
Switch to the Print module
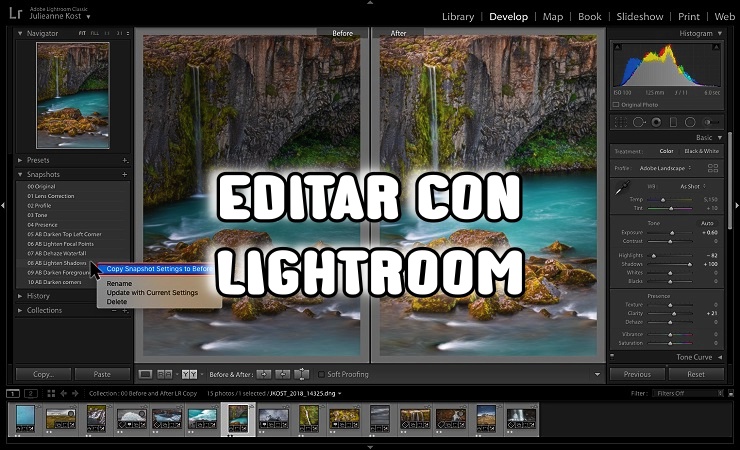coord(689,17)
